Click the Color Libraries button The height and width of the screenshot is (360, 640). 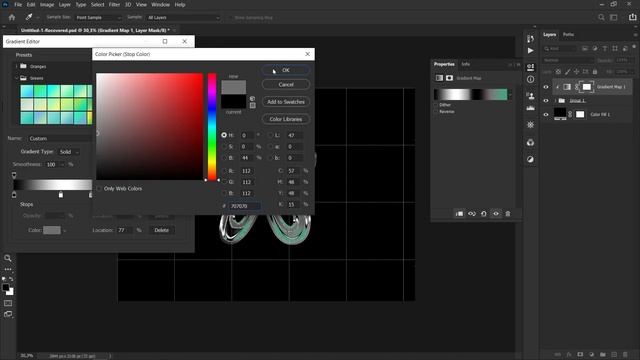286,119
